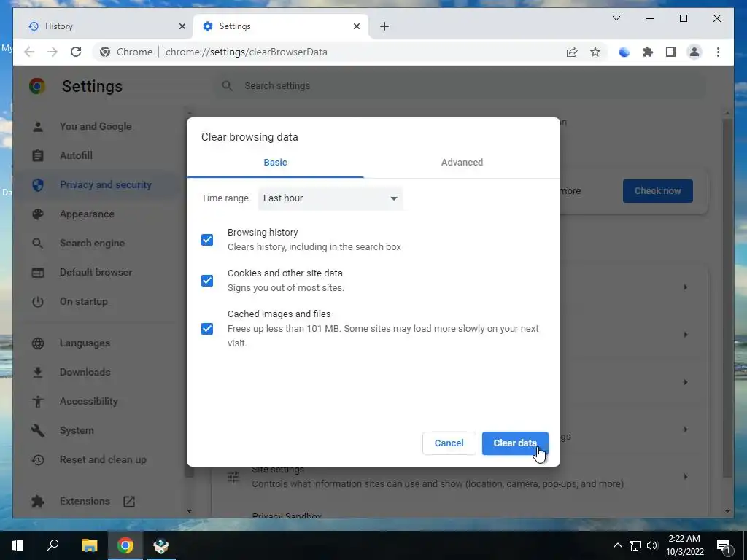Uncheck Cookies and other site data

pyautogui.click(x=207, y=281)
